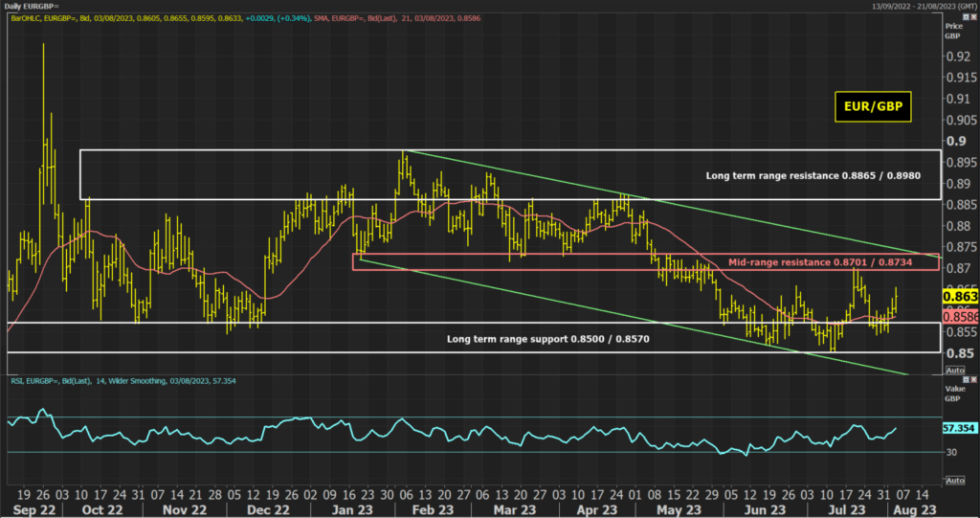
Task: Close the RSI indicator panel
Action: (973, 380)
